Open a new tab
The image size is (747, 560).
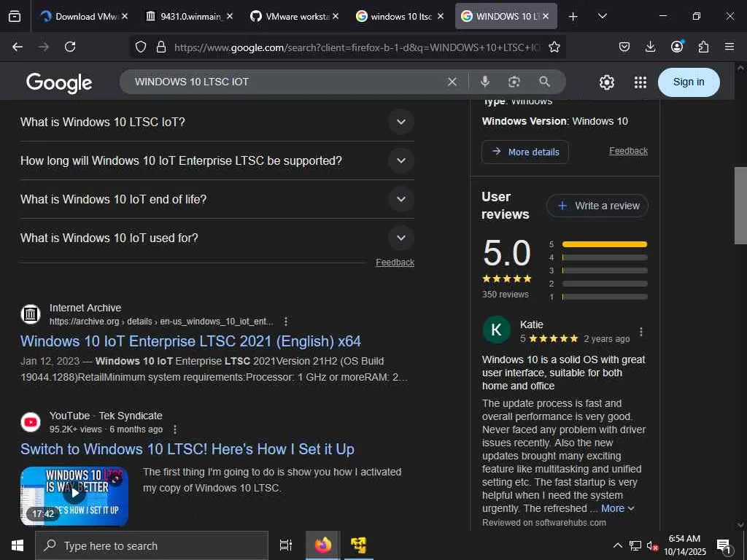[573, 16]
